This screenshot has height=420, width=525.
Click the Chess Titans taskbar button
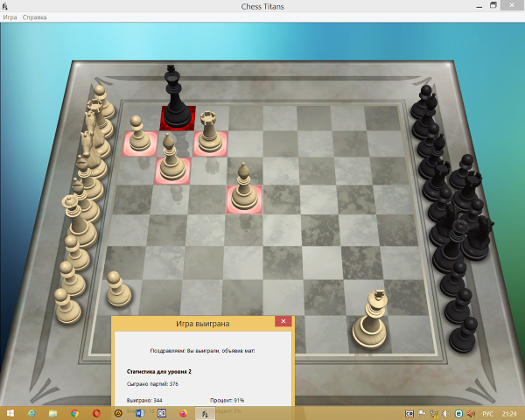pyautogui.click(x=206, y=413)
